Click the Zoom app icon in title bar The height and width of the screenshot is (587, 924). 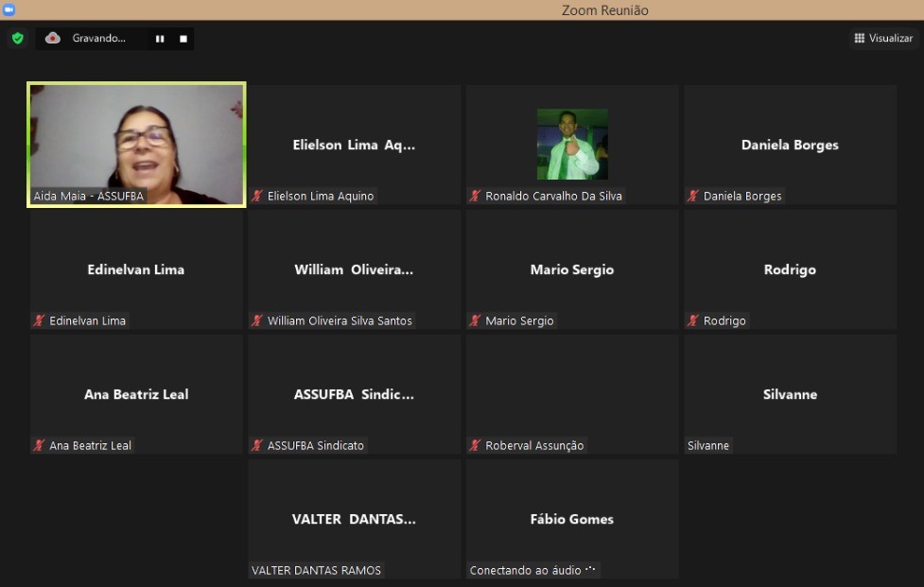[x=9, y=9]
